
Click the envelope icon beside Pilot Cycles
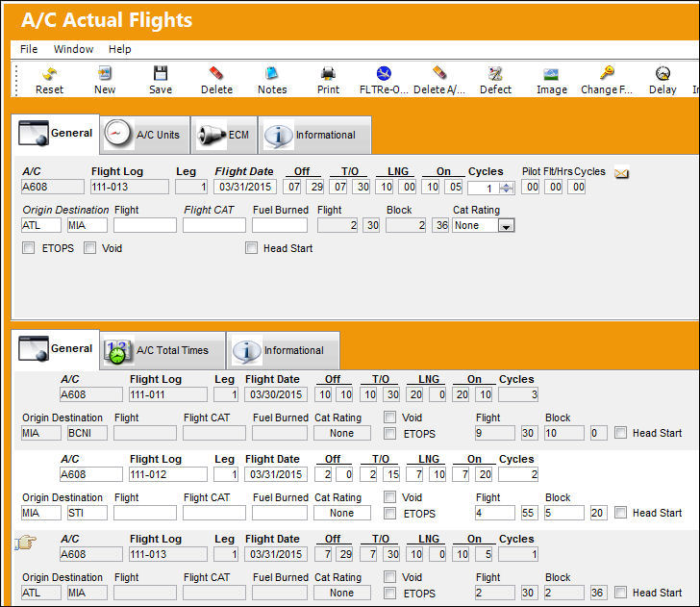click(x=621, y=173)
